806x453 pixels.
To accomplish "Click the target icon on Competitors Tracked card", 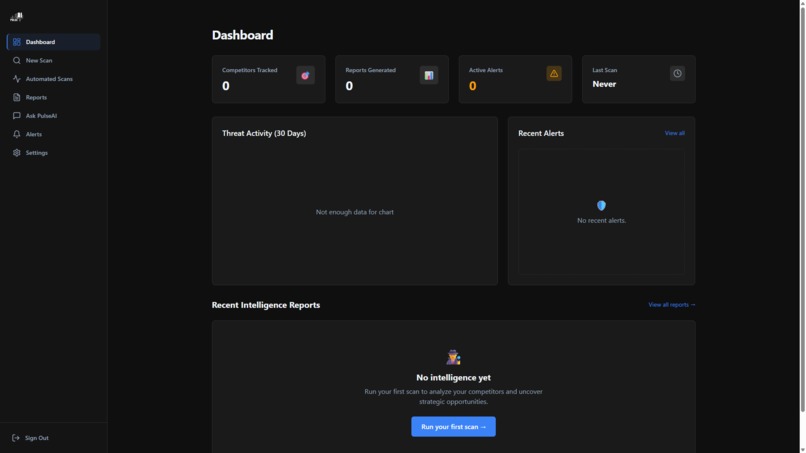I will pyautogui.click(x=305, y=75).
